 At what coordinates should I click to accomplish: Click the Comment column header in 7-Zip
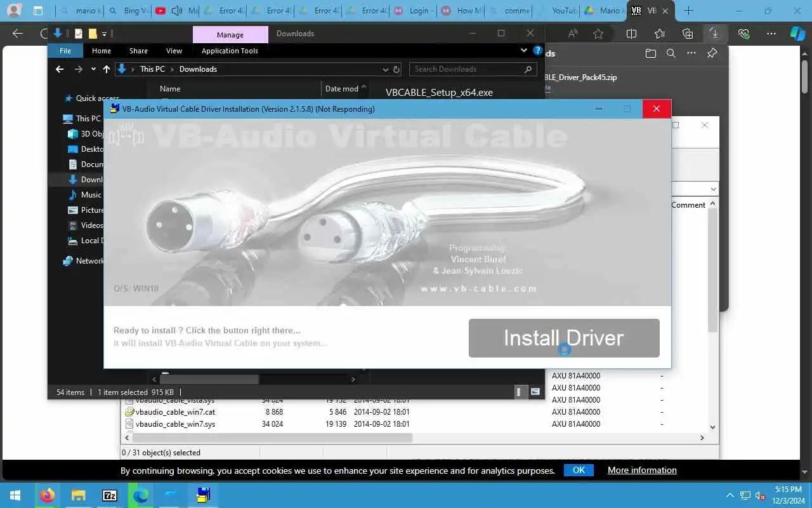[x=688, y=204]
